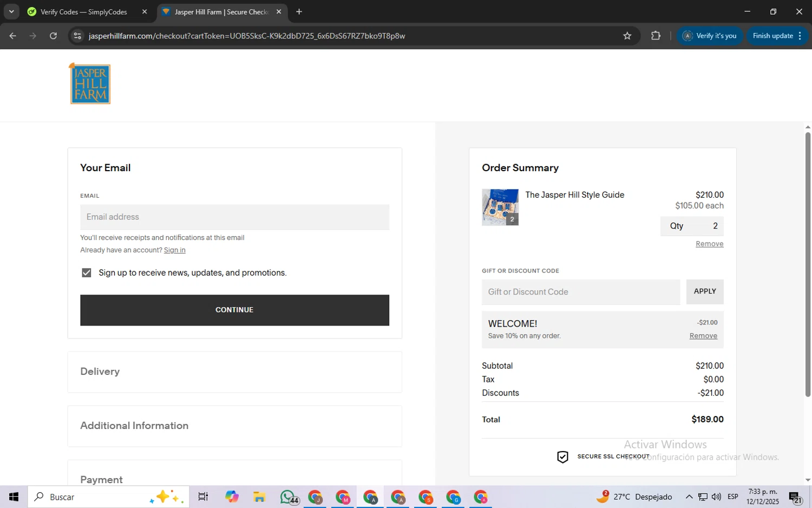This screenshot has width=812, height=508.
Task: Switch to the Verify Codes — SimplyCodes tab
Action: tap(84, 12)
